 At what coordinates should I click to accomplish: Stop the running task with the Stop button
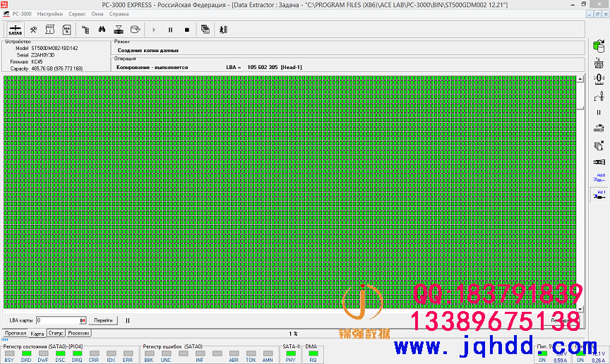point(186,30)
